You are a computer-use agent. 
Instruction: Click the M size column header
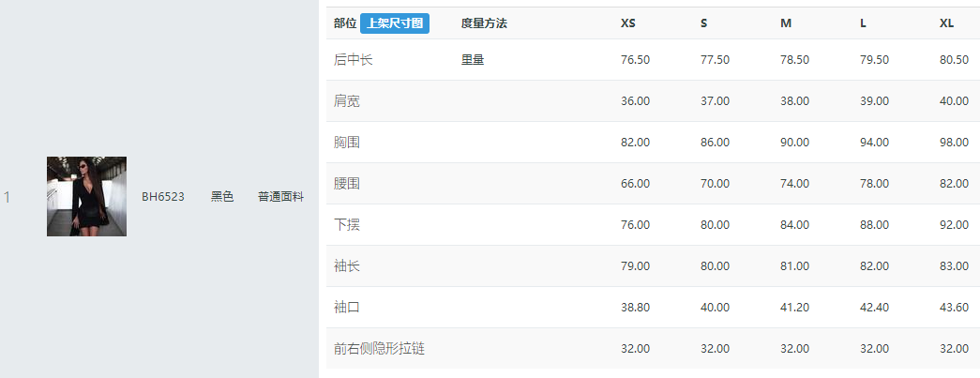[786, 23]
